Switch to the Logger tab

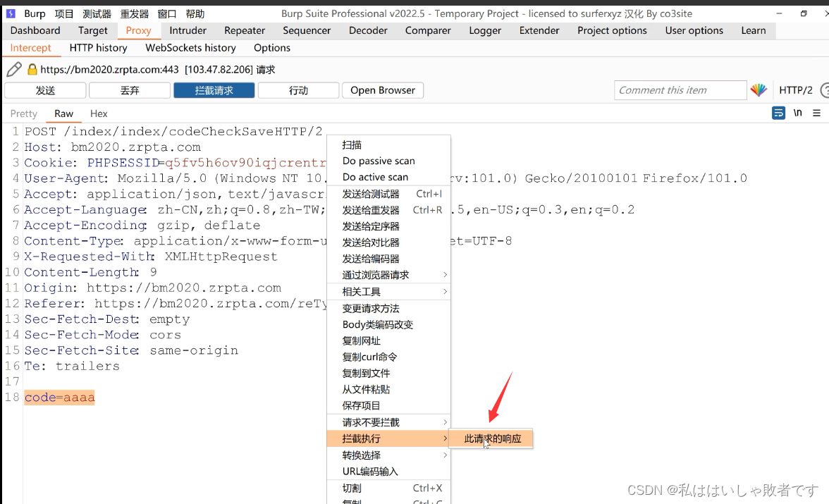pyautogui.click(x=485, y=31)
